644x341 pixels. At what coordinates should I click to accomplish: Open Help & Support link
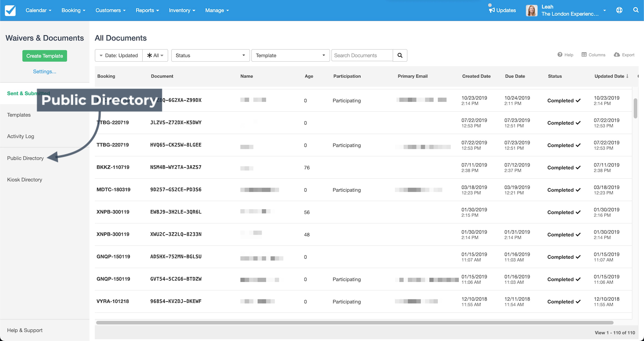pyautogui.click(x=25, y=330)
